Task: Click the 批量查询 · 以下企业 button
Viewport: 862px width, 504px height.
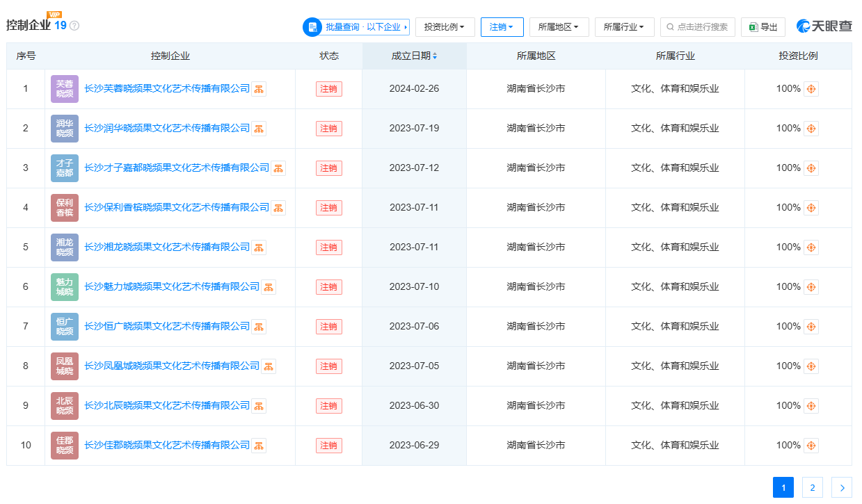Action: tap(356, 27)
